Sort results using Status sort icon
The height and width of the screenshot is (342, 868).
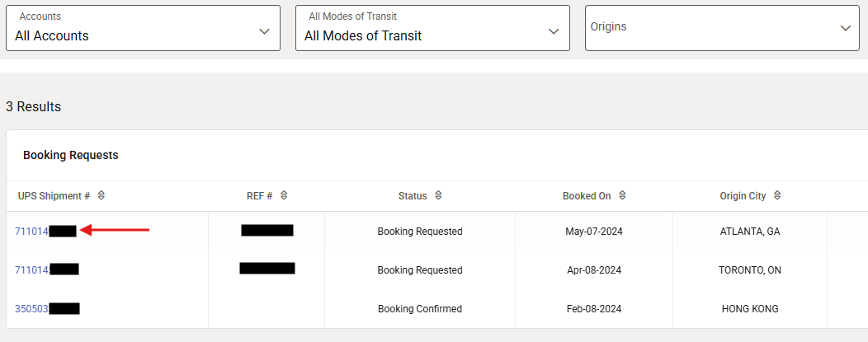pos(438,196)
